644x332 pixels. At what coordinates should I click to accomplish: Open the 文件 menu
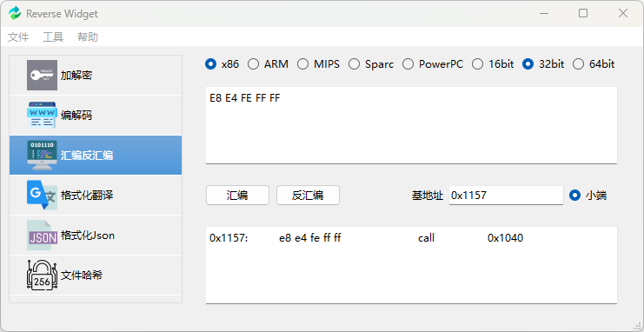pyautogui.click(x=18, y=37)
